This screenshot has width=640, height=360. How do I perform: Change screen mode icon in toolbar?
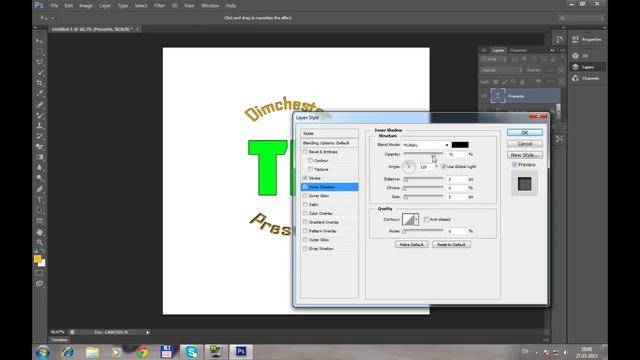[x=40, y=284]
